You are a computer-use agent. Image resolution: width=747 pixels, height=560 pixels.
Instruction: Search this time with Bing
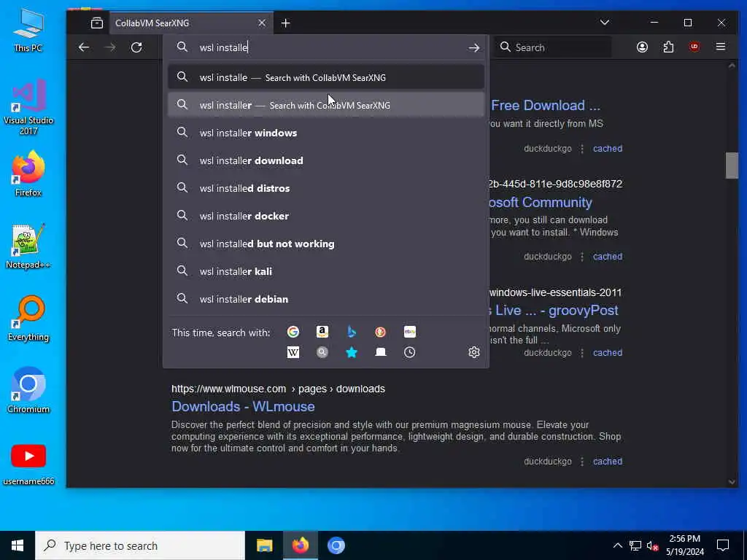tap(352, 332)
